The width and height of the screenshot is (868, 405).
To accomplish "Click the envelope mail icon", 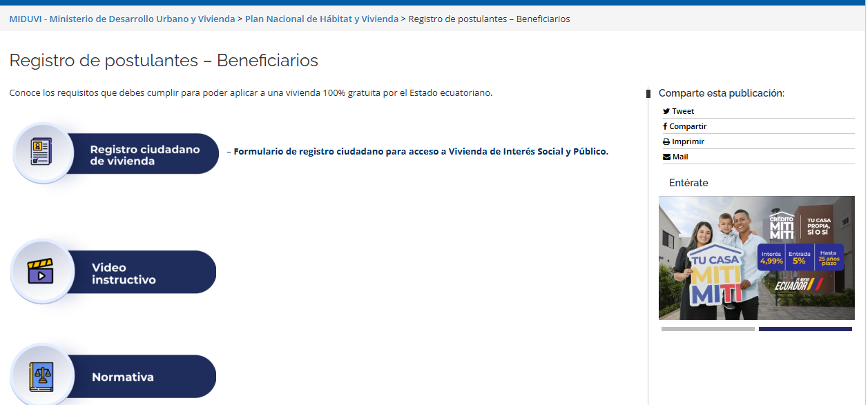I will click(666, 157).
